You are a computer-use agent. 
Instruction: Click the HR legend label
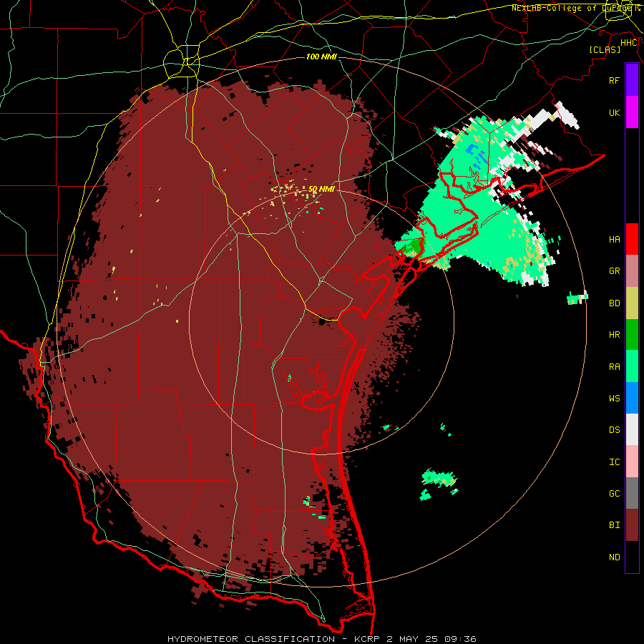point(615,335)
